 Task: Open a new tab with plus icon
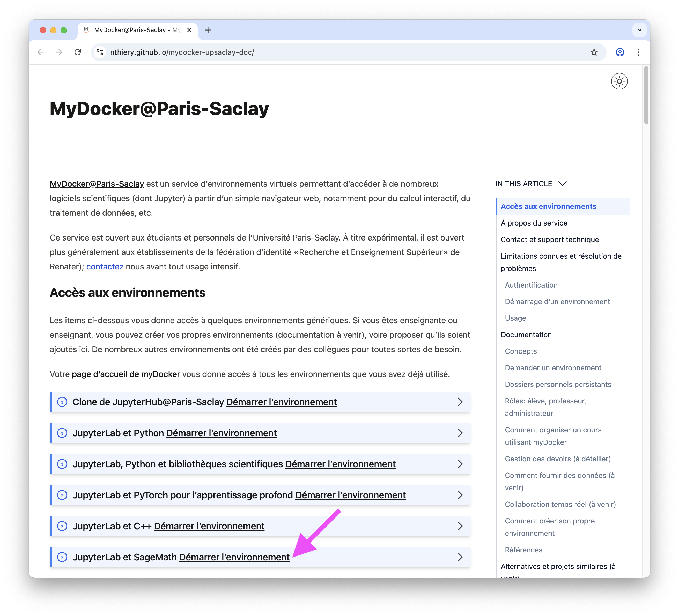click(x=208, y=30)
